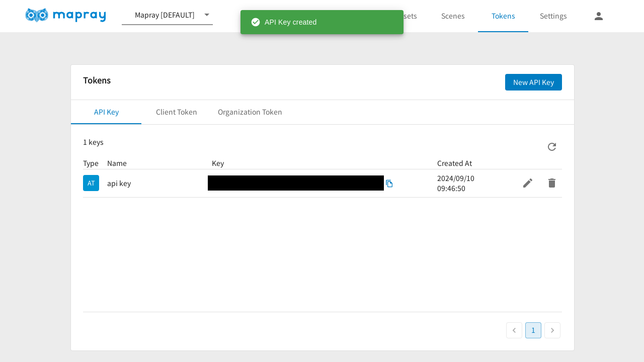Image resolution: width=644 pixels, height=362 pixels.
Task: Copy the API key to clipboard
Action: (389, 184)
